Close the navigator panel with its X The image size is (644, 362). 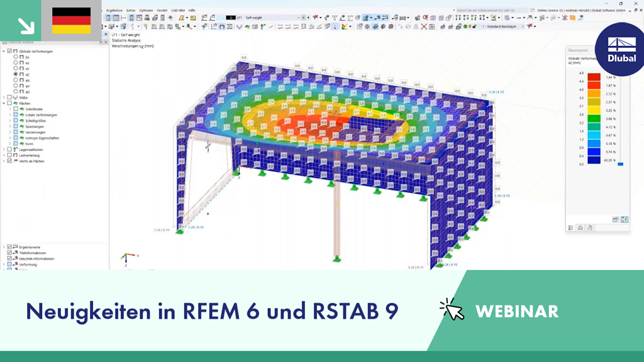click(106, 35)
